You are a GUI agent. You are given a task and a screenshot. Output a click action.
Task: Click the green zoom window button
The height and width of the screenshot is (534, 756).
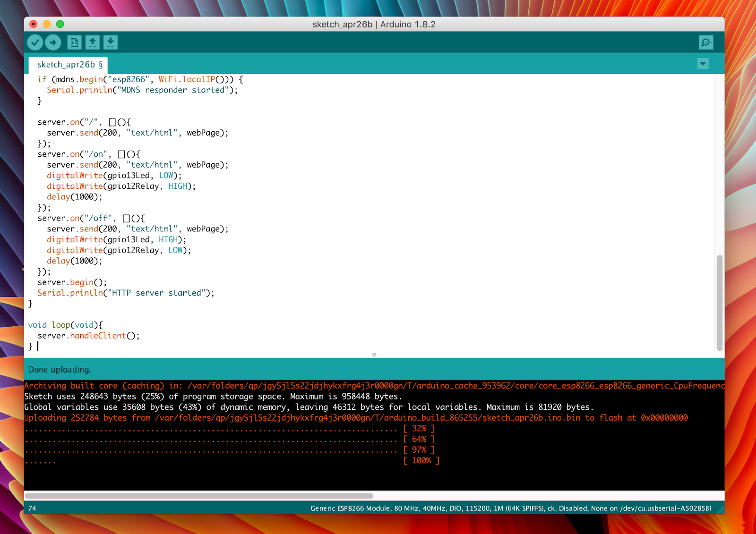coord(60,24)
